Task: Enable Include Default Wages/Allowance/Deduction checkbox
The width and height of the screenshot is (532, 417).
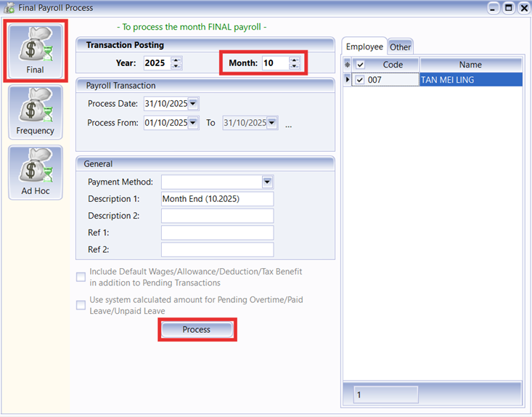Action: pyautogui.click(x=81, y=276)
